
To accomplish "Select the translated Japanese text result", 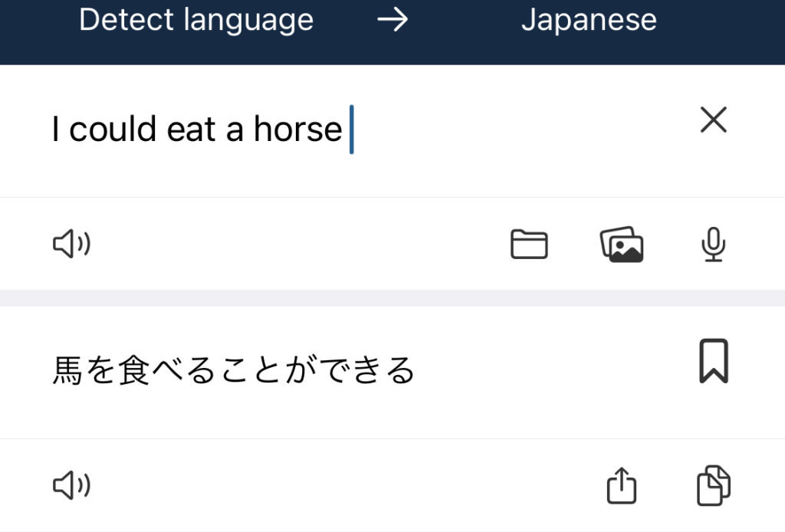I will click(233, 372).
